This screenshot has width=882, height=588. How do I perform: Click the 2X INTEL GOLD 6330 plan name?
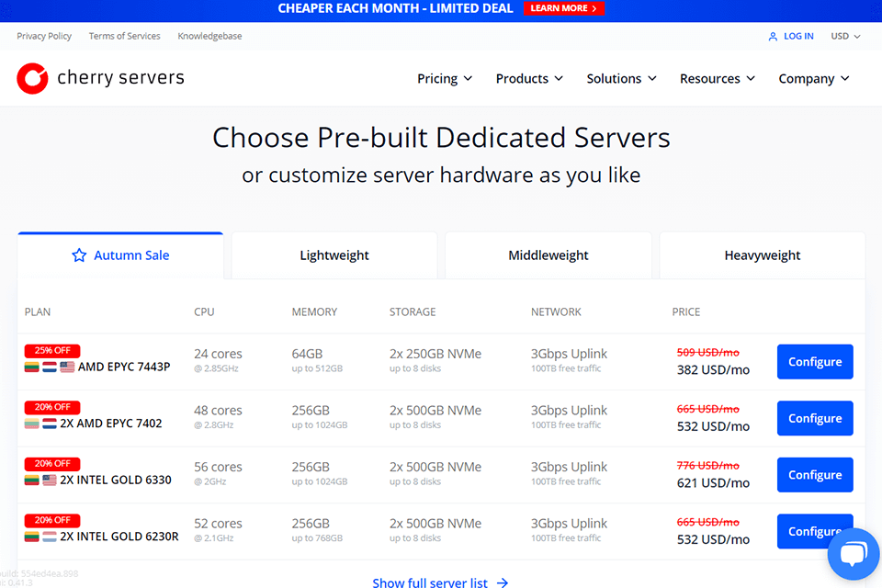pyautogui.click(x=116, y=480)
